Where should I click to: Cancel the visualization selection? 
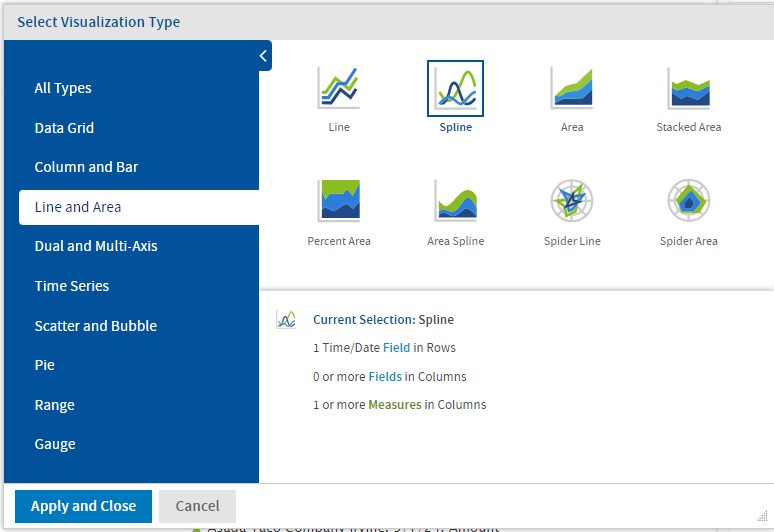point(197,506)
